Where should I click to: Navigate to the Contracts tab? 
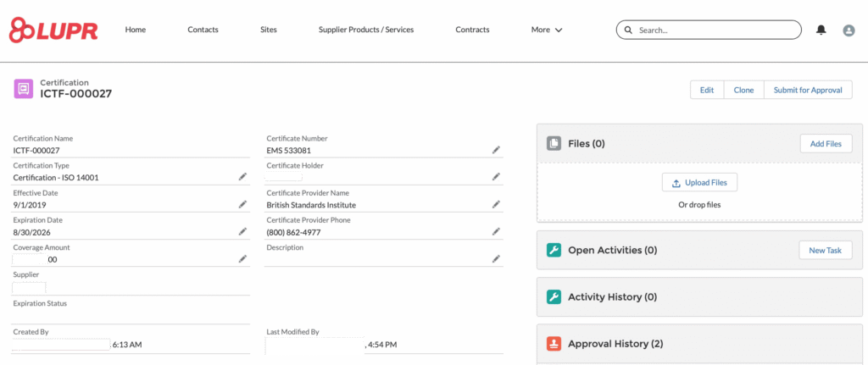click(472, 30)
